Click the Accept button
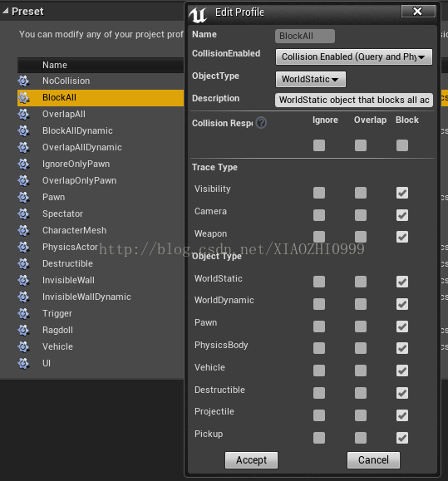 click(251, 460)
